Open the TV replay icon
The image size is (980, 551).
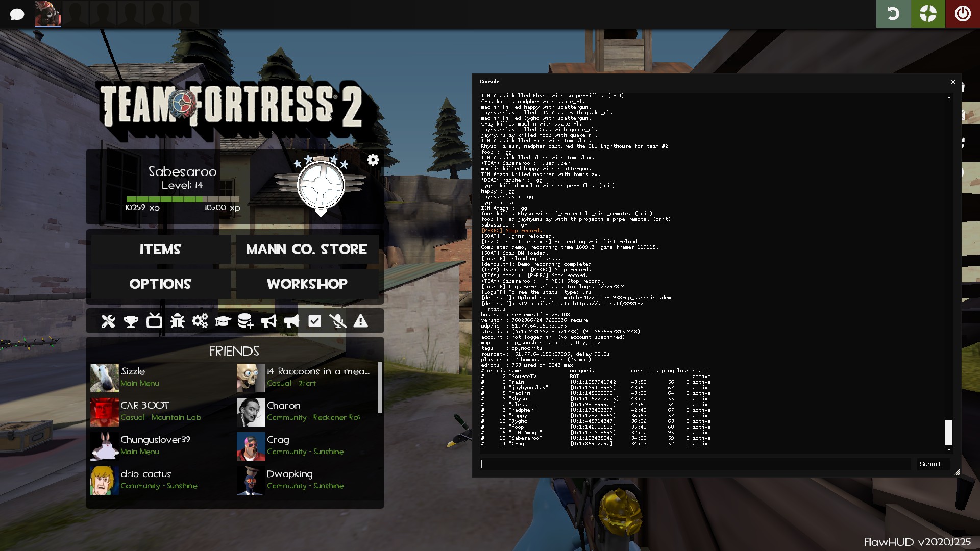(x=154, y=321)
